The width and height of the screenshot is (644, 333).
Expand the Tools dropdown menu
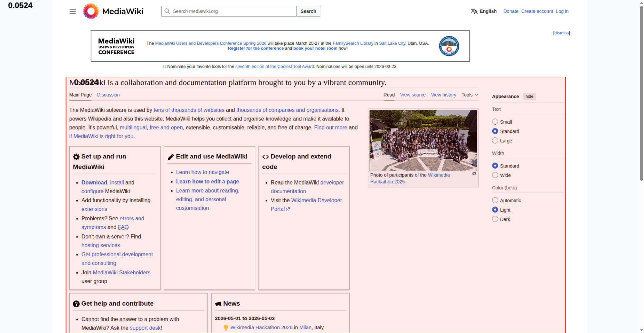(469, 95)
